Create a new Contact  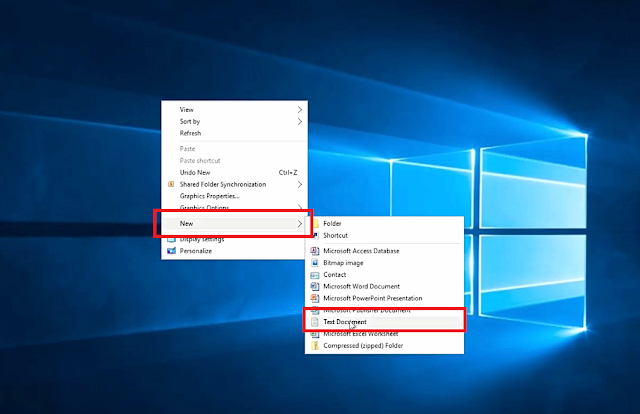tap(384, 274)
